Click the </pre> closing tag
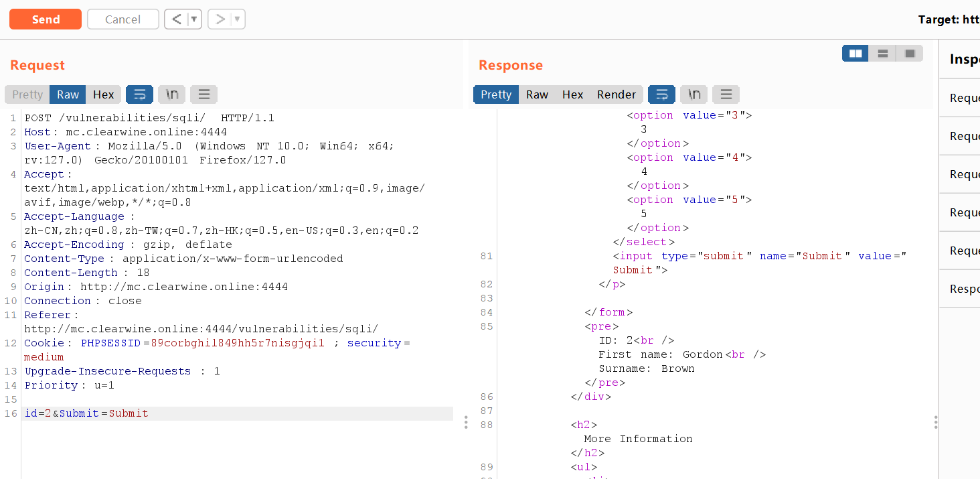 click(x=605, y=383)
